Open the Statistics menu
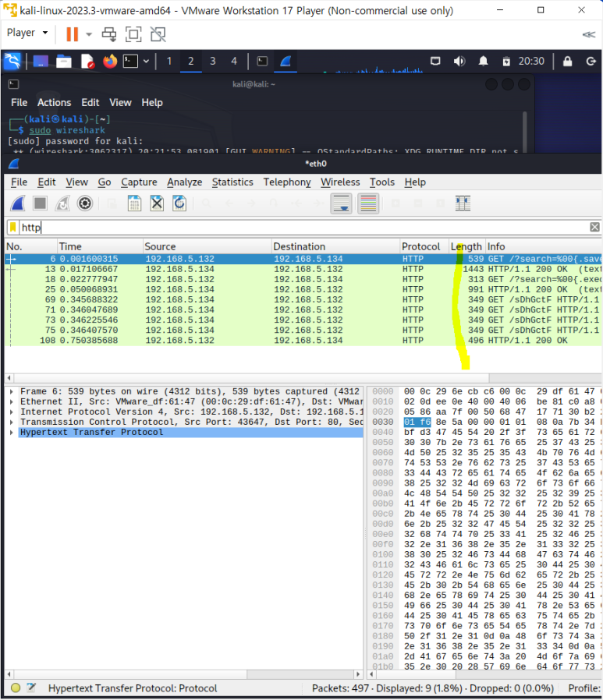The height and width of the screenshot is (700, 603). tap(232, 182)
